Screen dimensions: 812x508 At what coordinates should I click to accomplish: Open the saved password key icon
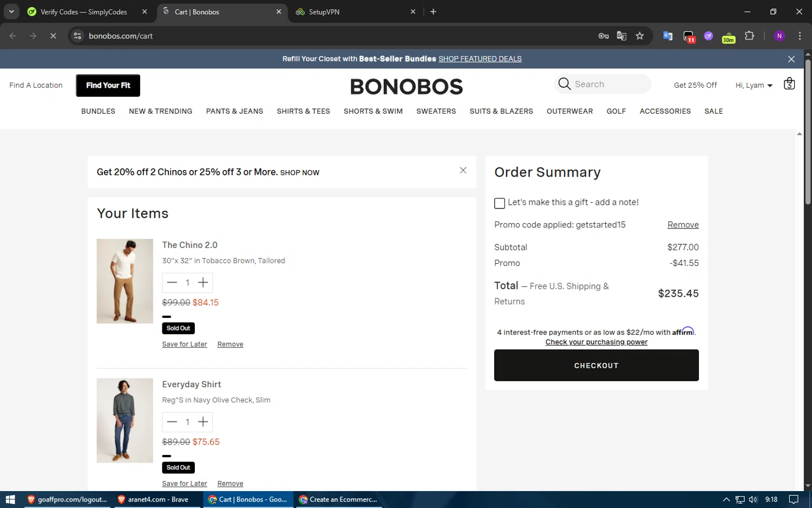tap(604, 36)
